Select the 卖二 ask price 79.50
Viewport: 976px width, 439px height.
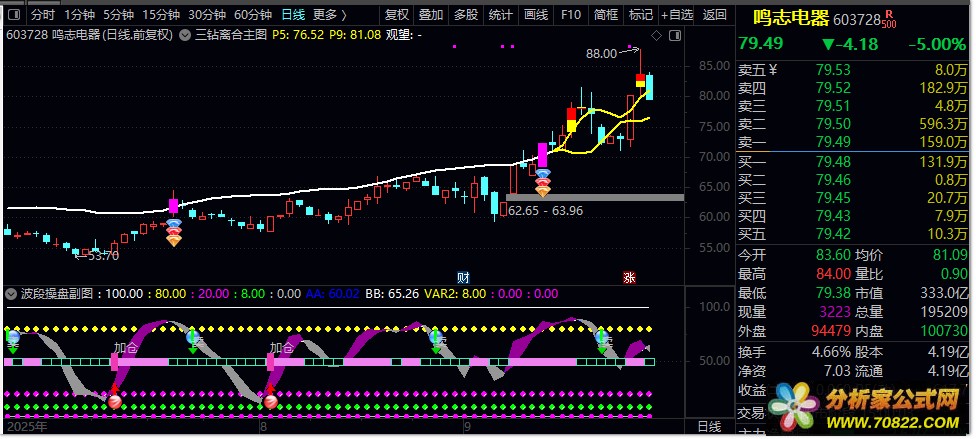pyautogui.click(x=833, y=125)
